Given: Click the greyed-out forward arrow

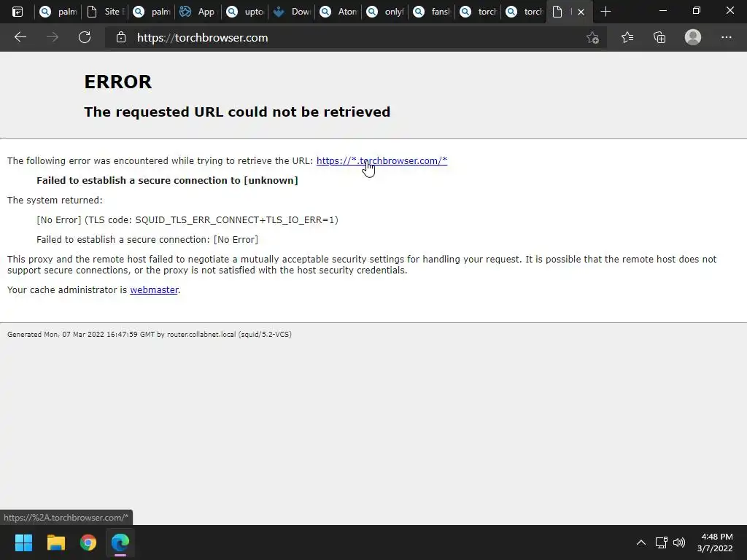Looking at the screenshot, I should click(x=53, y=37).
